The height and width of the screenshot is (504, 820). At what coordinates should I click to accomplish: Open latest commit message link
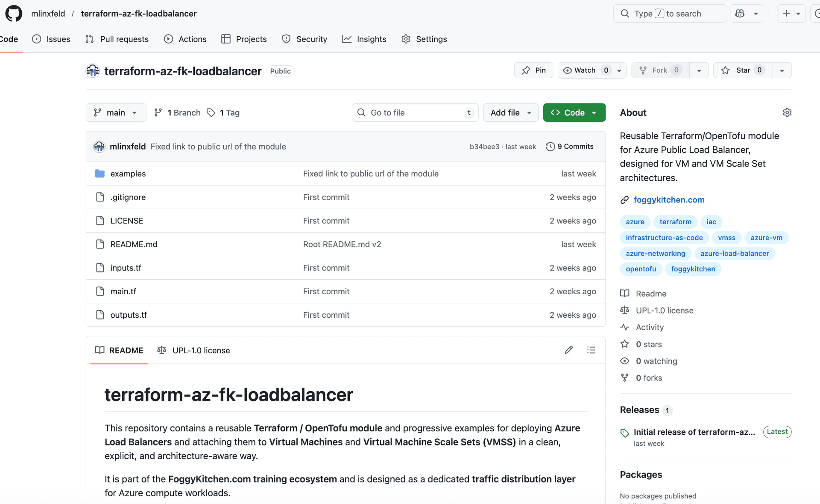coord(218,147)
